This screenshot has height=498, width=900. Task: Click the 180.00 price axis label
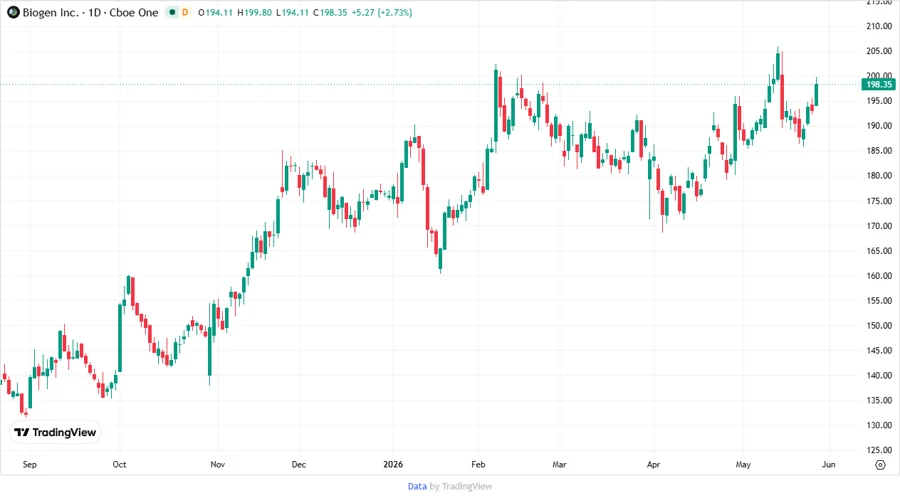(879, 176)
